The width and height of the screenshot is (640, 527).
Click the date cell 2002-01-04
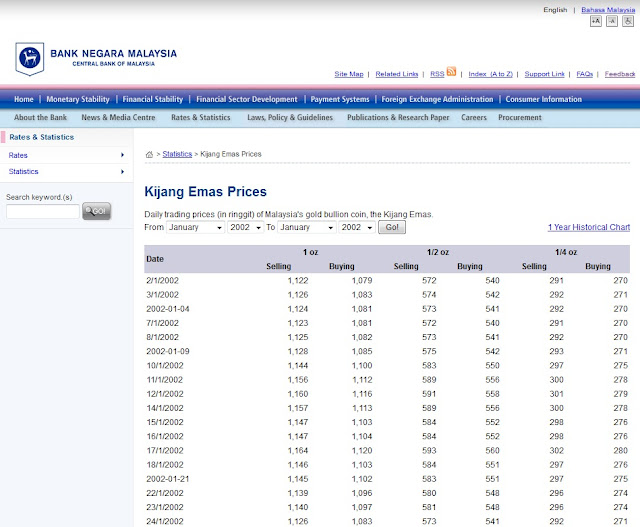pos(168,309)
